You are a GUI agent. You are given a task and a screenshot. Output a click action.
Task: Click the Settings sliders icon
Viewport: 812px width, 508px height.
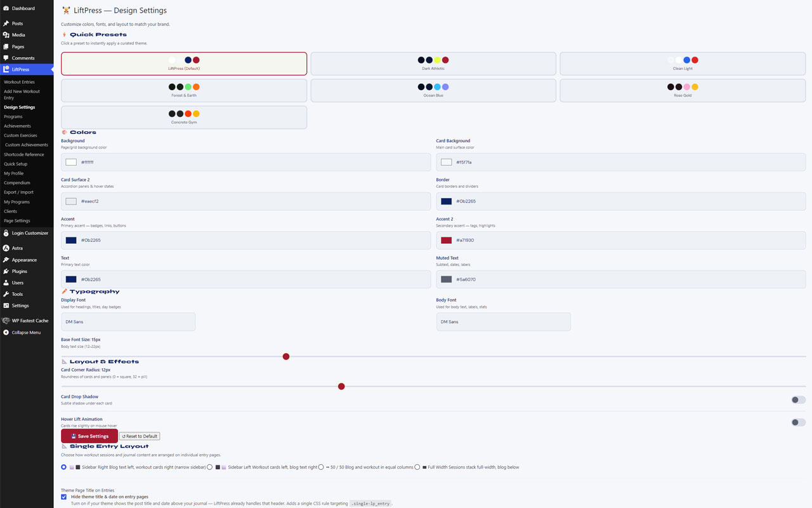6,305
